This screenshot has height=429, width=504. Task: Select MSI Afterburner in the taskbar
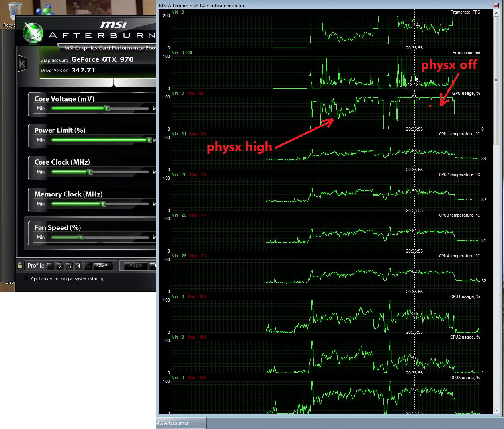pos(181,423)
